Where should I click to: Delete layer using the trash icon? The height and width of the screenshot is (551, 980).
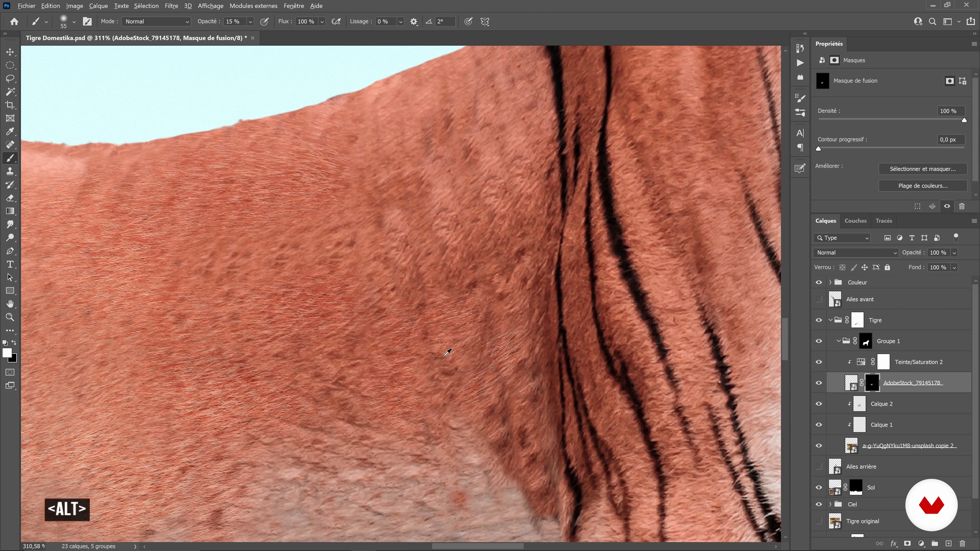(x=962, y=543)
